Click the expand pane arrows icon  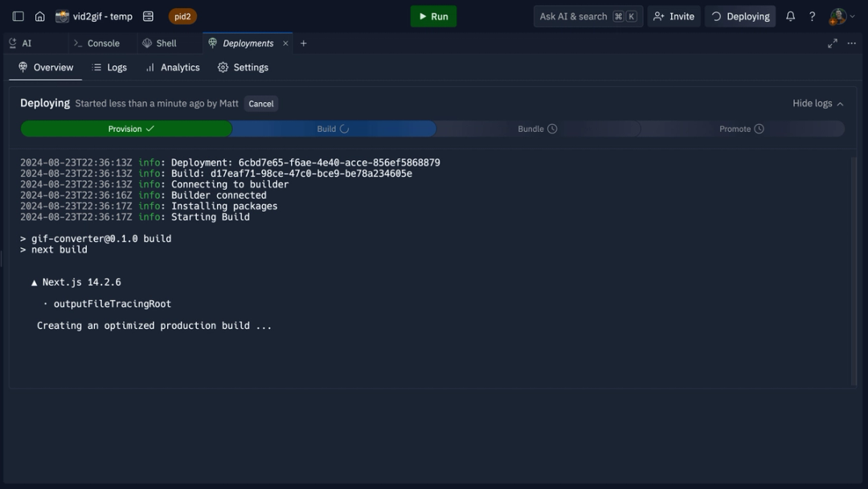(833, 43)
